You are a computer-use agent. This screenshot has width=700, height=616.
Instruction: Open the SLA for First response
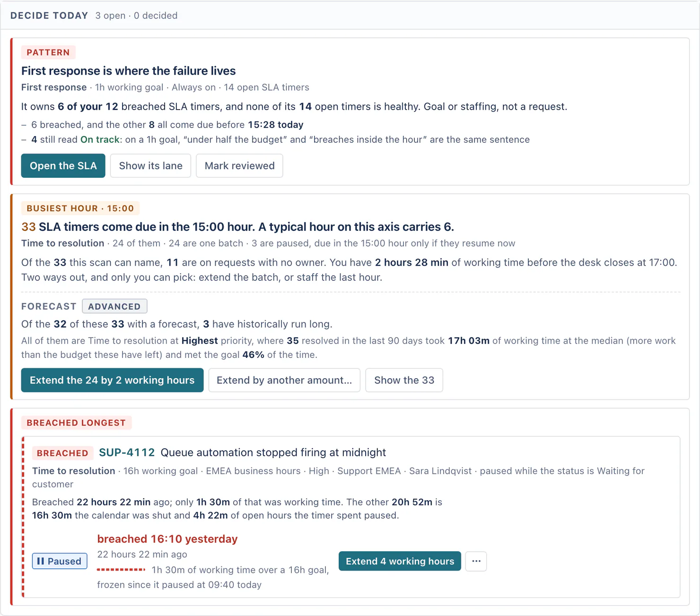(x=63, y=165)
